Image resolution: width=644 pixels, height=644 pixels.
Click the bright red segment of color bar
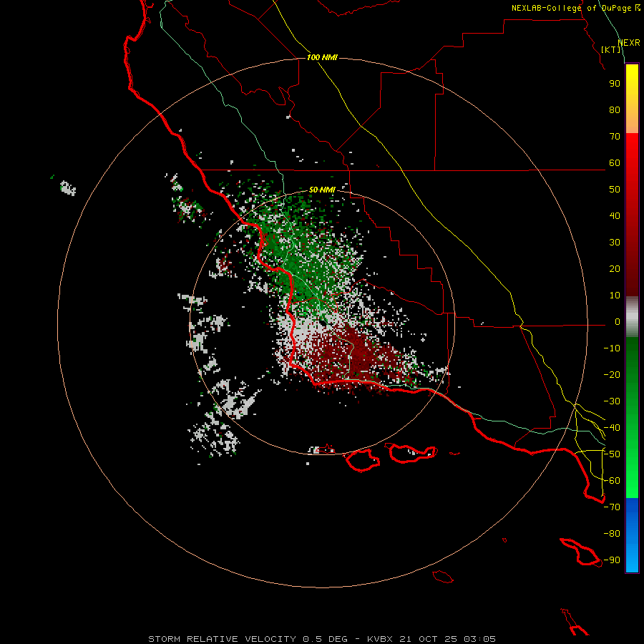tap(632, 215)
